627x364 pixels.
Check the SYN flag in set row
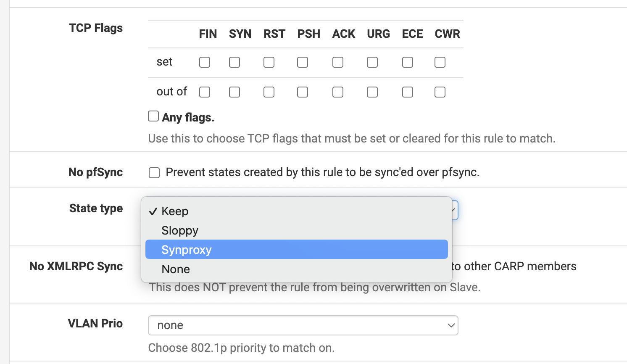(234, 62)
